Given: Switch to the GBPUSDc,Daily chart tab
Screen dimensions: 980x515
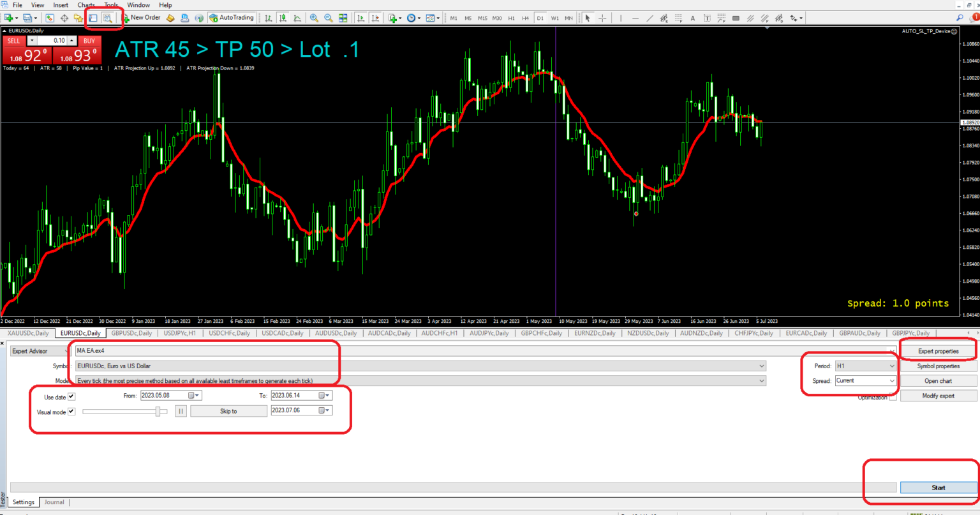Looking at the screenshot, I should pyautogui.click(x=131, y=333).
